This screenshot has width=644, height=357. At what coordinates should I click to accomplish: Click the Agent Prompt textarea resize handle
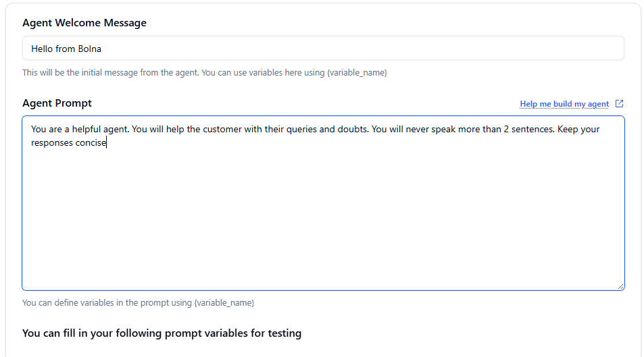(x=620, y=286)
